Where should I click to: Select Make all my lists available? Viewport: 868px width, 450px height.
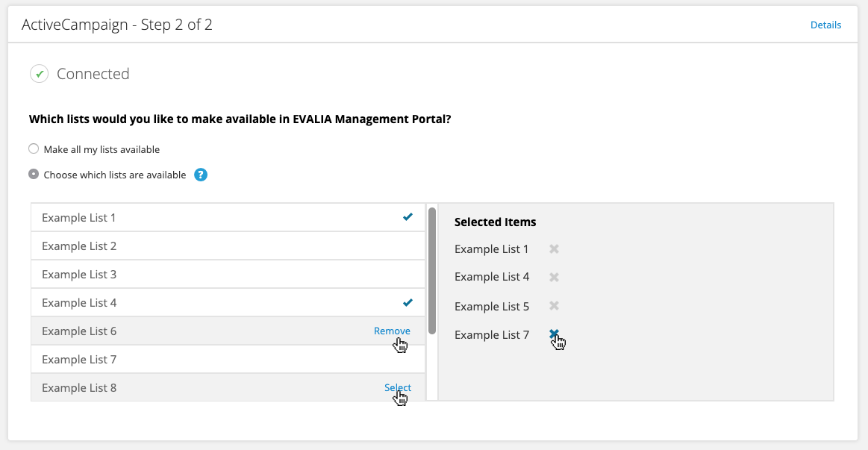point(34,149)
